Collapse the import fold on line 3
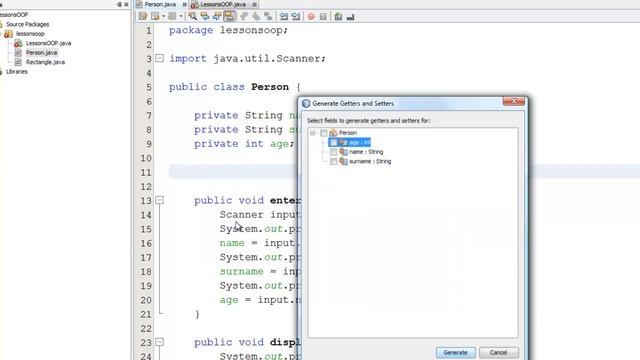This screenshot has height=360, width=640. tap(160, 58)
